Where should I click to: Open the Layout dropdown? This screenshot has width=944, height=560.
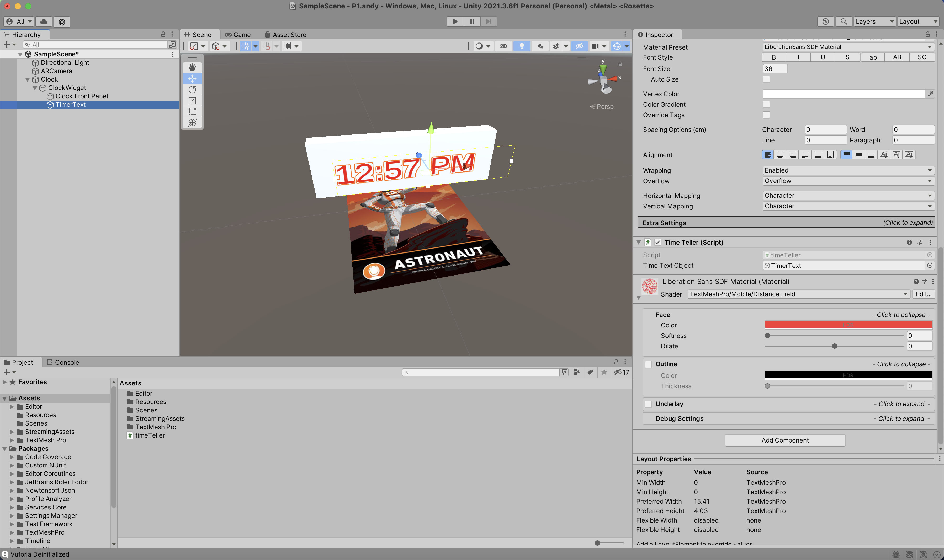coord(918,21)
